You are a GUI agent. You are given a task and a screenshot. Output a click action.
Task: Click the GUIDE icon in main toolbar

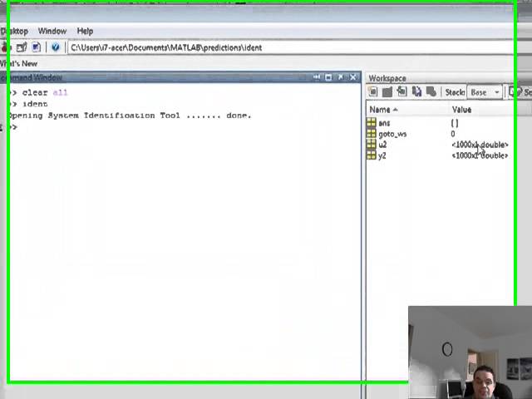coord(22,47)
